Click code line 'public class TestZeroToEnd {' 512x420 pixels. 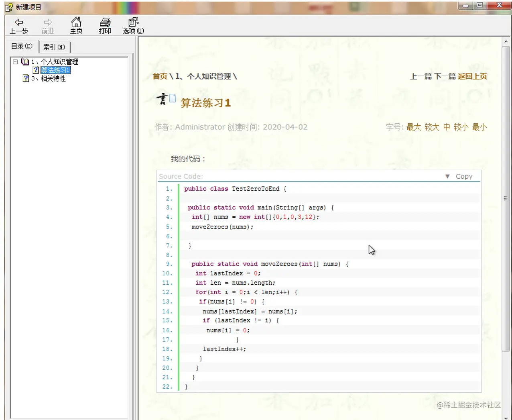235,189
